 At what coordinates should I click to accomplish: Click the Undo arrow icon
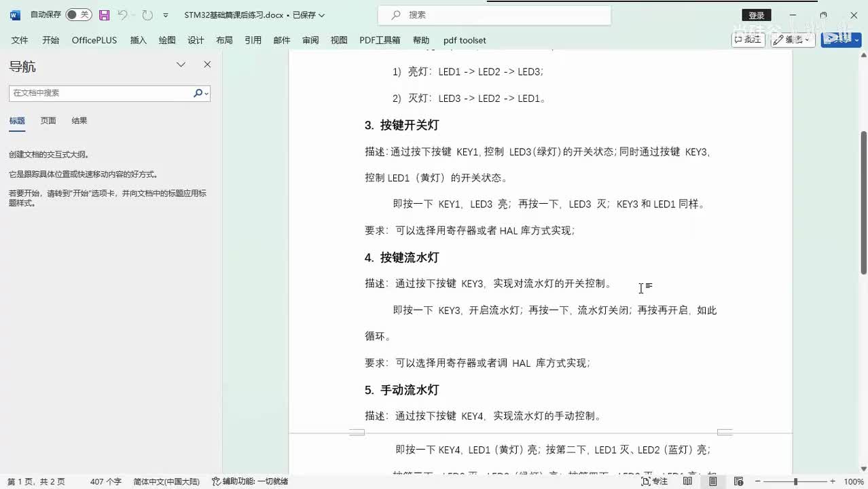pyautogui.click(x=122, y=15)
